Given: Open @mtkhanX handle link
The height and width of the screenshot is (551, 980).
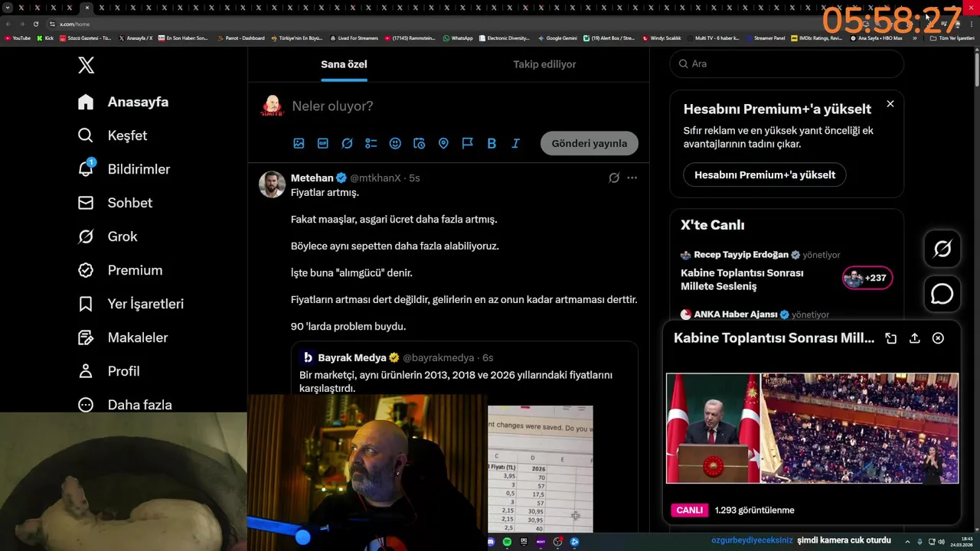Looking at the screenshot, I should click(x=375, y=178).
